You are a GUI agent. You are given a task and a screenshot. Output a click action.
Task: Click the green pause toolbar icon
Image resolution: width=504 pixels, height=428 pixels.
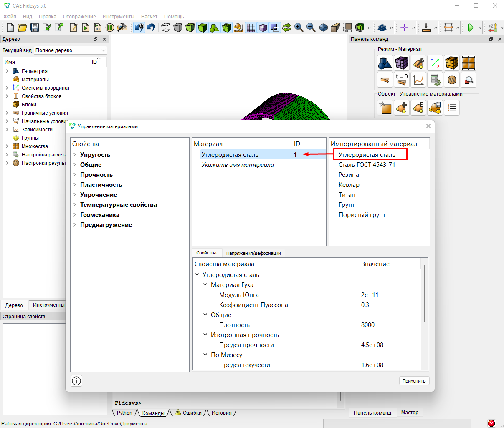pyautogui.click(x=110, y=28)
